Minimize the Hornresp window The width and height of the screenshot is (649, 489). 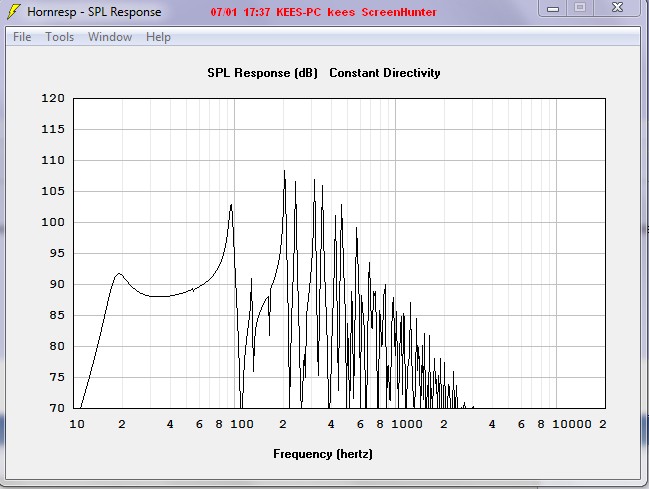(x=553, y=8)
